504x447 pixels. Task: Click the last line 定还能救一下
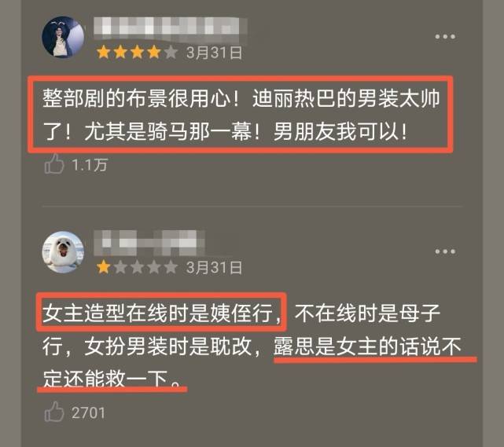click(112, 379)
